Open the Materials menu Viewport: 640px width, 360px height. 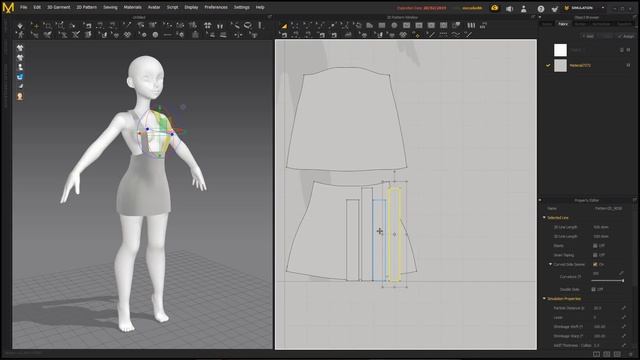[x=132, y=7]
